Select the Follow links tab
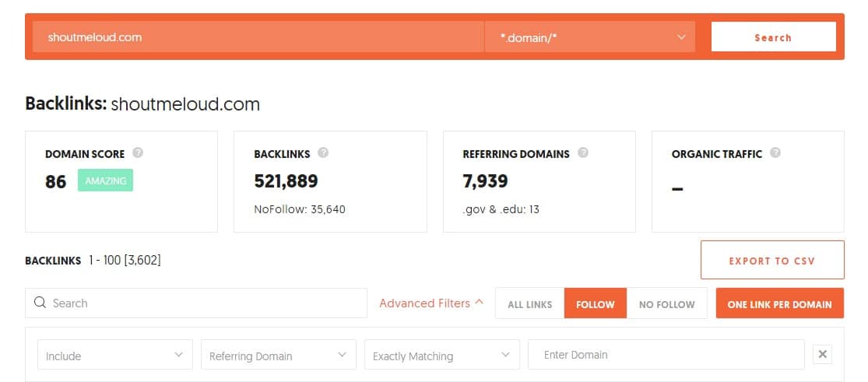The width and height of the screenshot is (868, 382). click(595, 303)
